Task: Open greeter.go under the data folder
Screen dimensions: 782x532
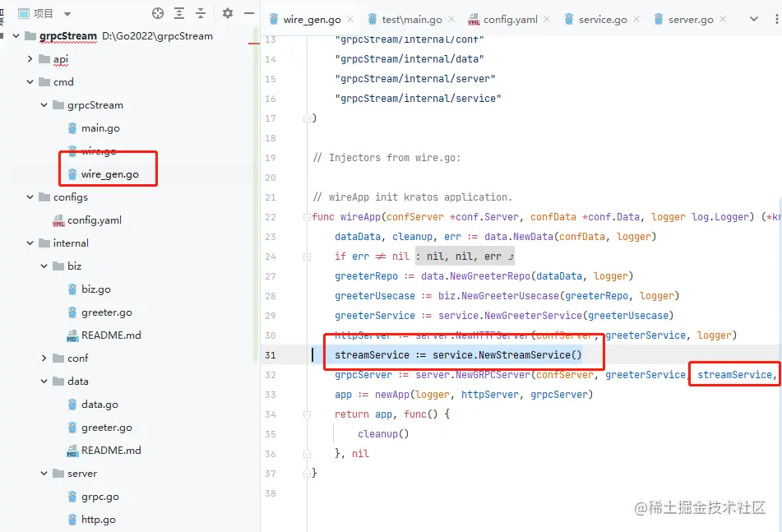Action: pyautogui.click(x=107, y=428)
